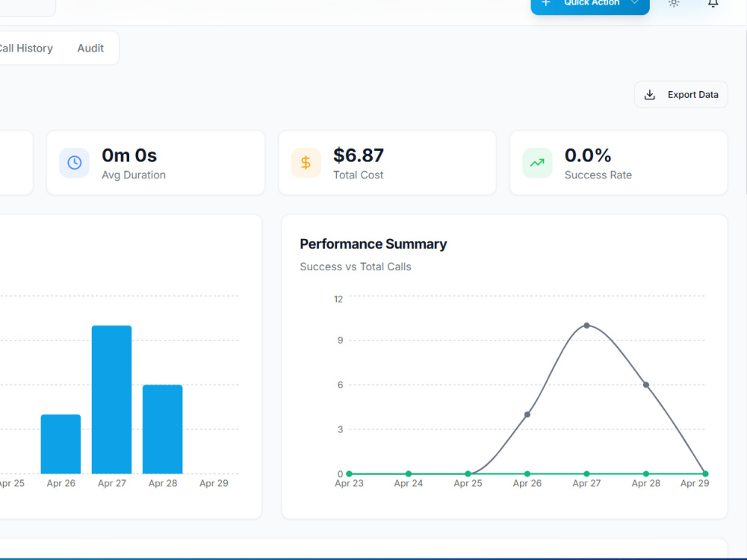Screen dimensions: 747x560
Task: Open the Audit tab
Action: point(90,48)
